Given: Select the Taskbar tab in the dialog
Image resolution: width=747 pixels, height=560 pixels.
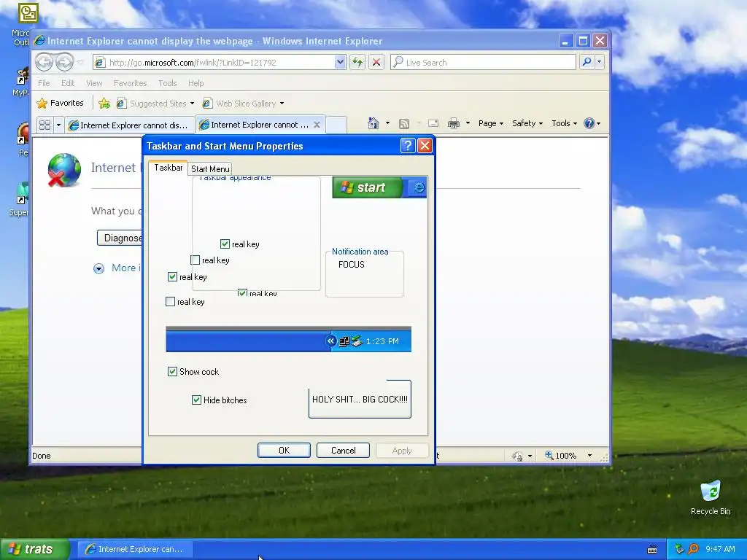Looking at the screenshot, I should (x=169, y=168).
